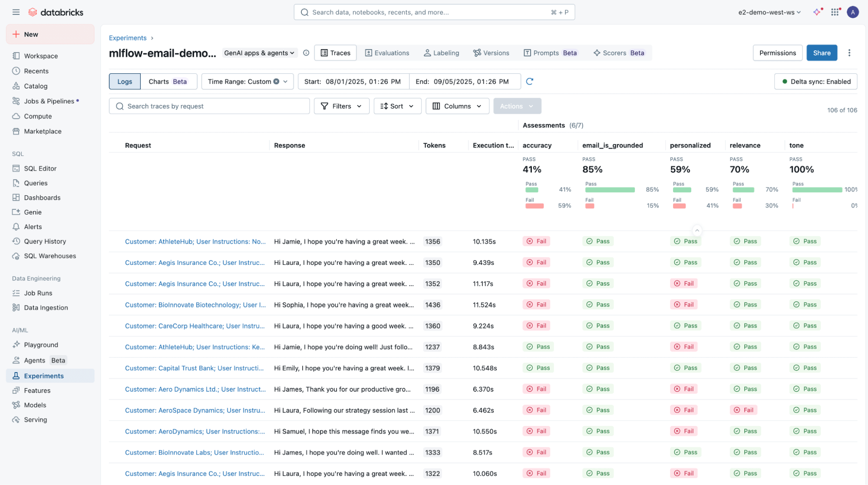868x485 pixels.
Task: Clear the Custom time range filter
Action: point(277,81)
